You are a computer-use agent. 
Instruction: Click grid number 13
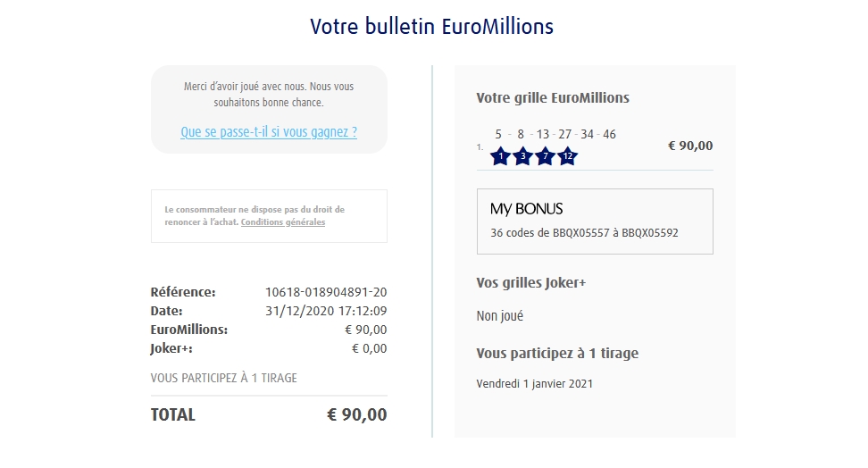[x=543, y=135]
